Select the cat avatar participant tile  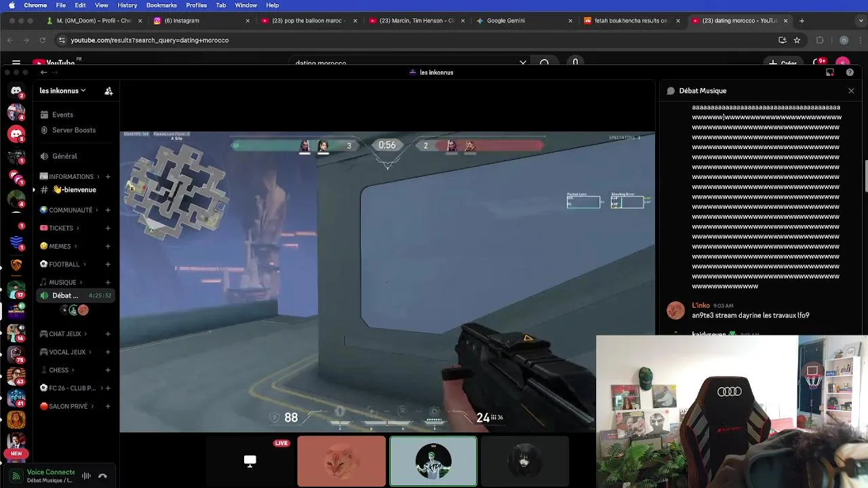pyautogui.click(x=342, y=461)
